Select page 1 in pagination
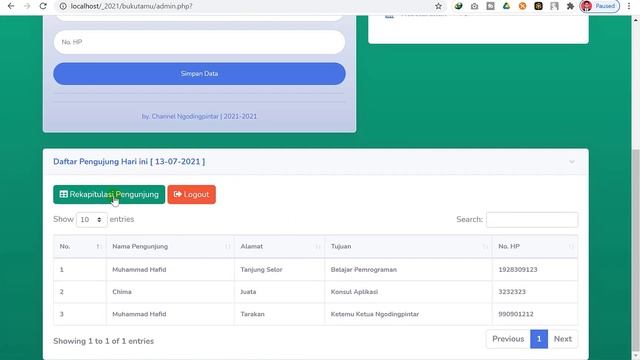640x360 pixels. pos(539,339)
